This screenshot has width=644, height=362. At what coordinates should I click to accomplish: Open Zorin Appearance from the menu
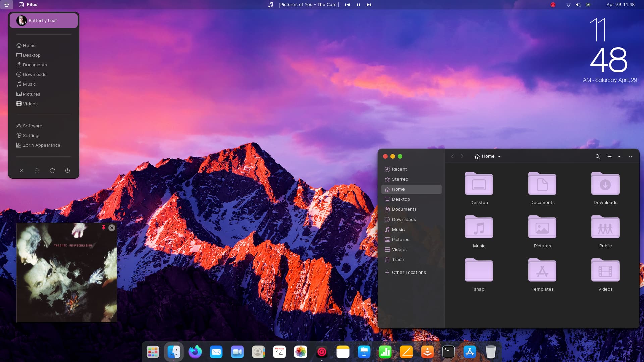(41, 145)
